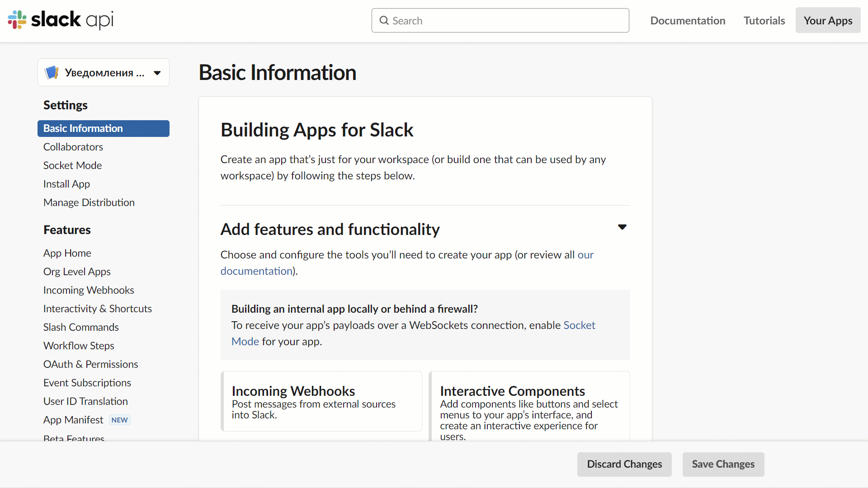
Task: Click the 'Basic Information' page title
Action: (278, 73)
